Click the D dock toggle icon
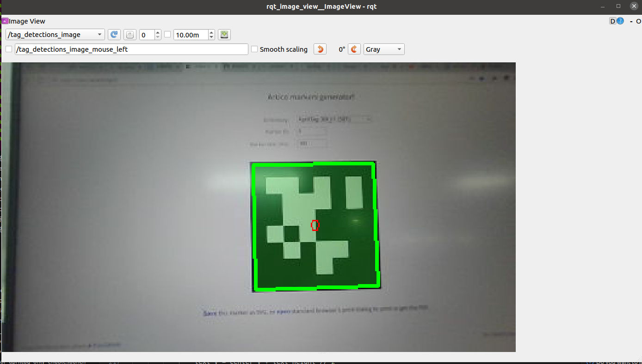Viewport: 642px width, 364px height. coord(612,21)
